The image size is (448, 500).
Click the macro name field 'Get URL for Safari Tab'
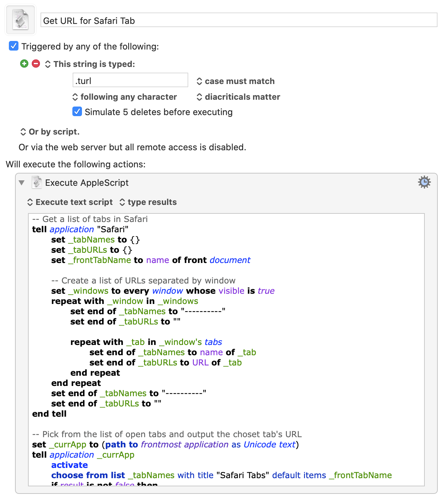[238, 20]
